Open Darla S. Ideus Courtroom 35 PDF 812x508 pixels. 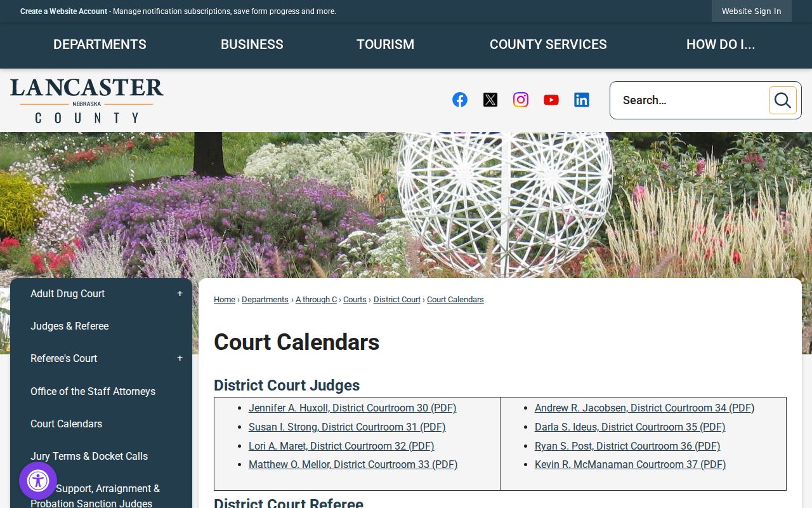[x=630, y=427]
